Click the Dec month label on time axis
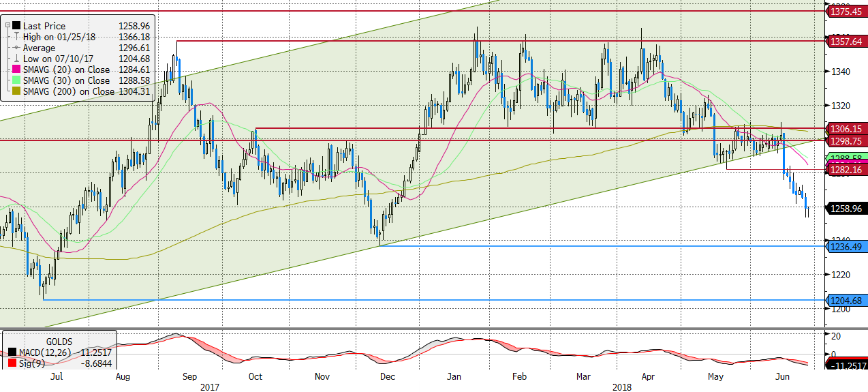 (x=387, y=376)
